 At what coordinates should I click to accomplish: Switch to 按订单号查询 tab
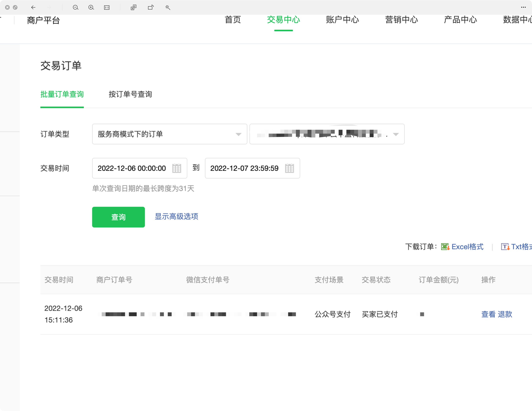130,94
